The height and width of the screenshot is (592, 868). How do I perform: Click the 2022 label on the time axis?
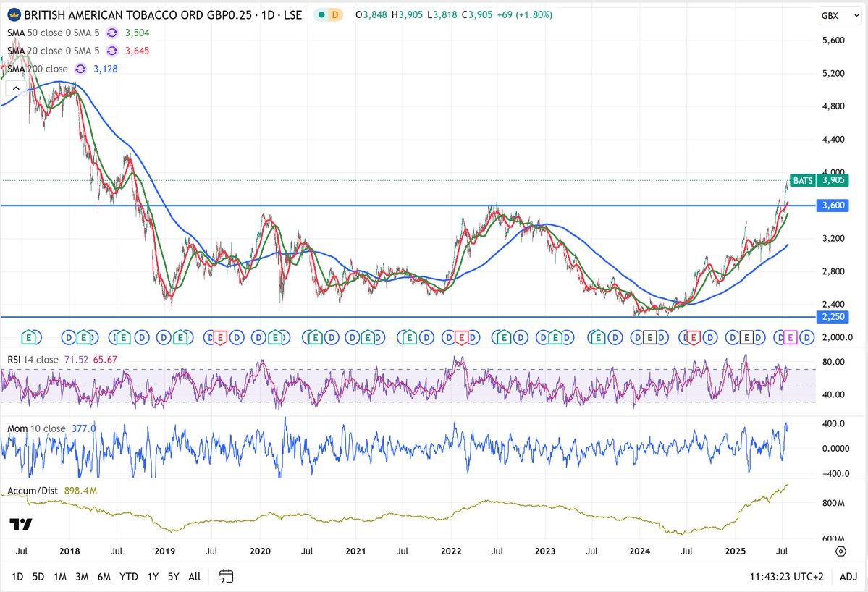[x=450, y=551]
